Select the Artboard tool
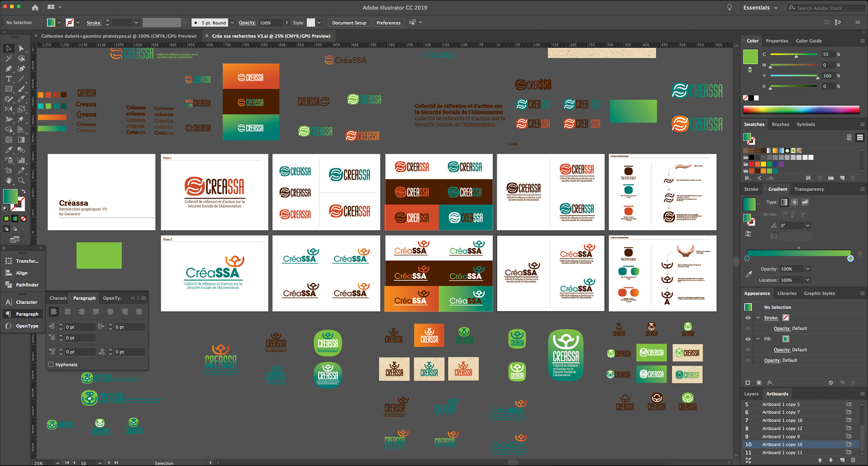The image size is (868, 466). 9,171
